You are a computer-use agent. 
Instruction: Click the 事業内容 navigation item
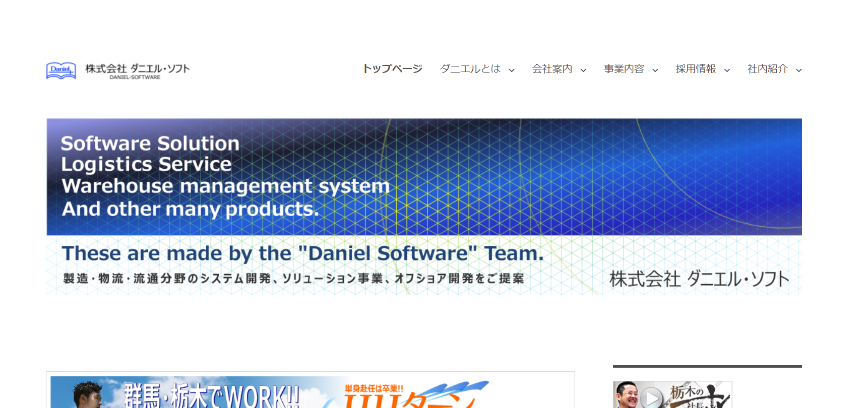point(624,69)
